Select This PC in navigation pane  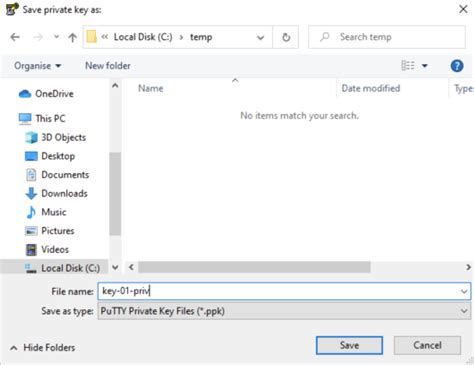click(42, 118)
